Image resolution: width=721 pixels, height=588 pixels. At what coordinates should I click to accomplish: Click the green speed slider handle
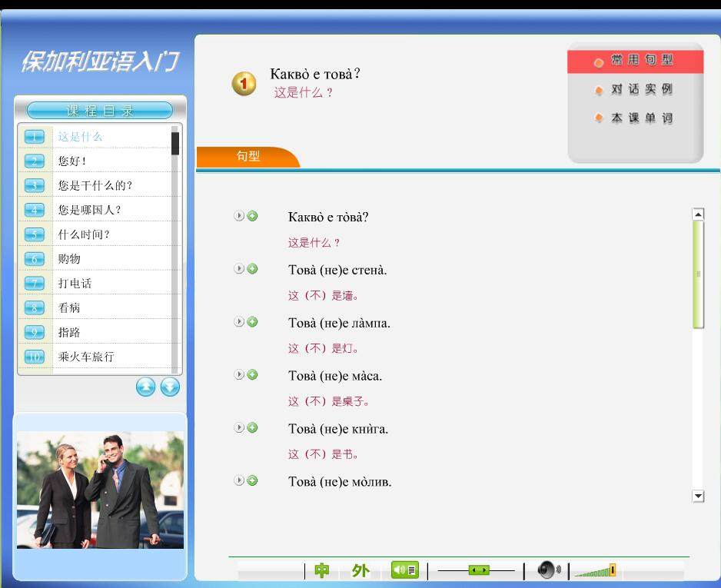coord(479,570)
